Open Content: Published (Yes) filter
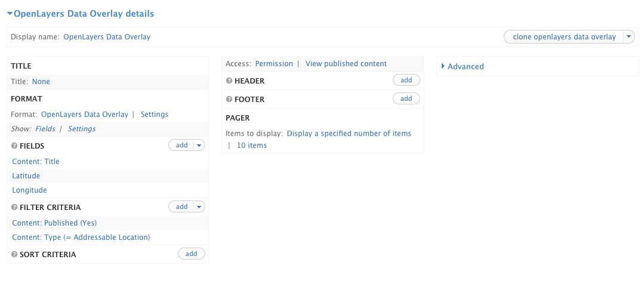 54,223
